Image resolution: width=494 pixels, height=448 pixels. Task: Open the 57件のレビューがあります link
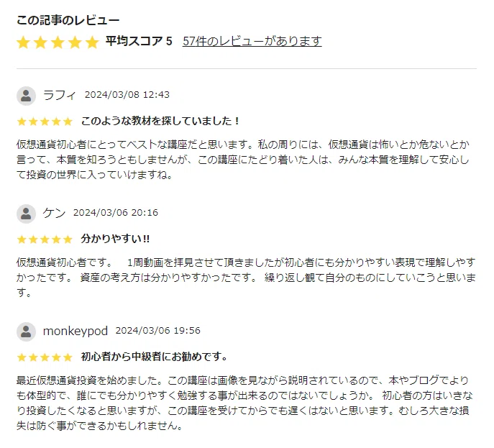[x=252, y=41]
